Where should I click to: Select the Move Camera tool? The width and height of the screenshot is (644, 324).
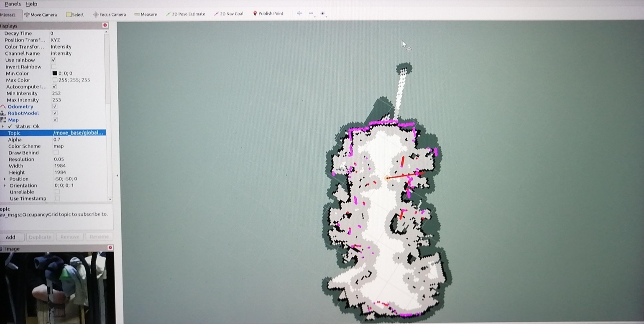coord(41,15)
